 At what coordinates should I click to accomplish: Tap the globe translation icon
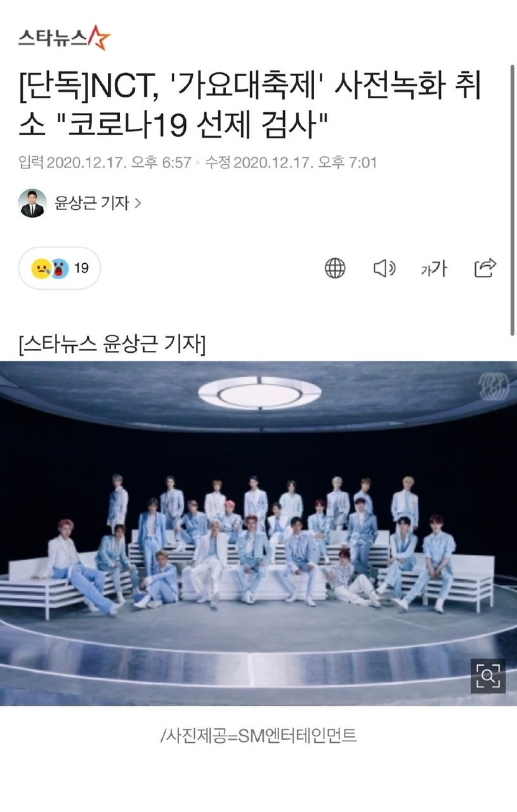coord(335,268)
